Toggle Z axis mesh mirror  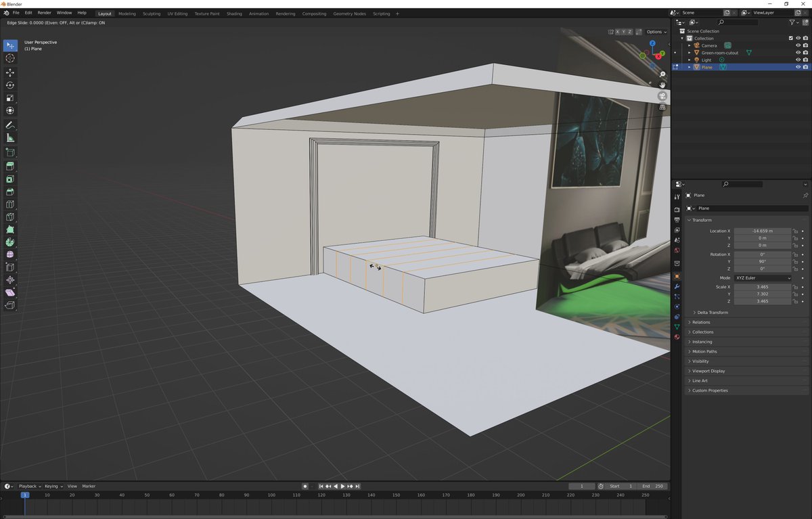click(631, 32)
